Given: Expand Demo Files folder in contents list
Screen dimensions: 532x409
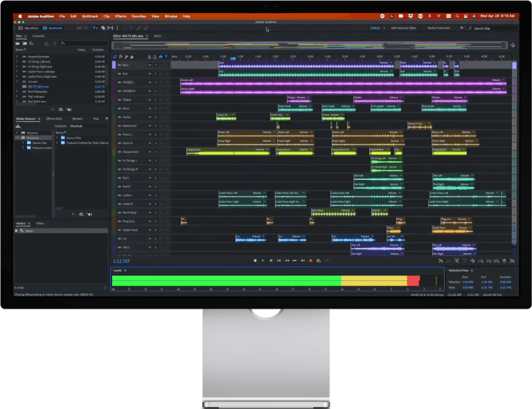Looking at the screenshot, I should (57, 138).
